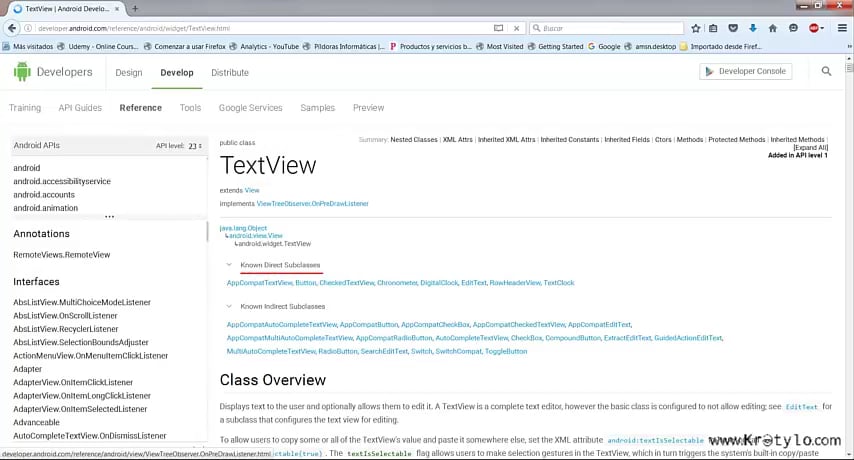This screenshot has width=854, height=460.
Task: Open the EditText inline code link
Action: click(x=801, y=407)
